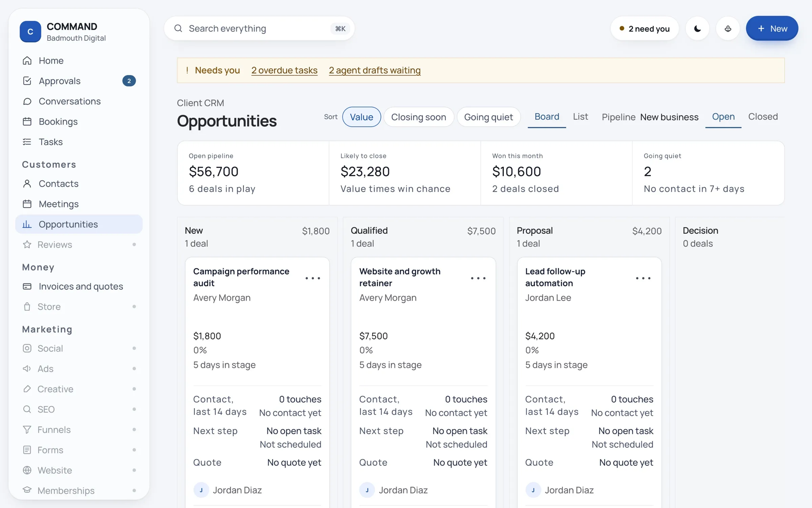
Task: Switch to Board view
Action: (x=547, y=117)
